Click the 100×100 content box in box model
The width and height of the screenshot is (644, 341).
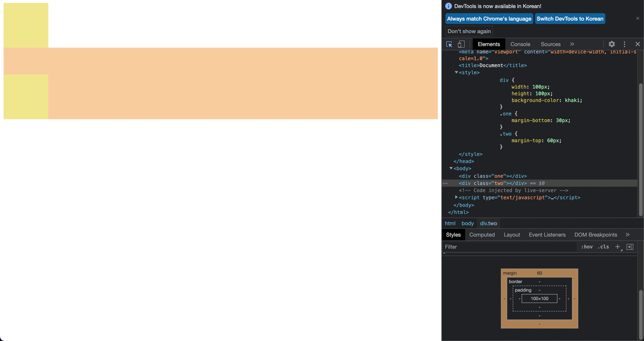539,299
